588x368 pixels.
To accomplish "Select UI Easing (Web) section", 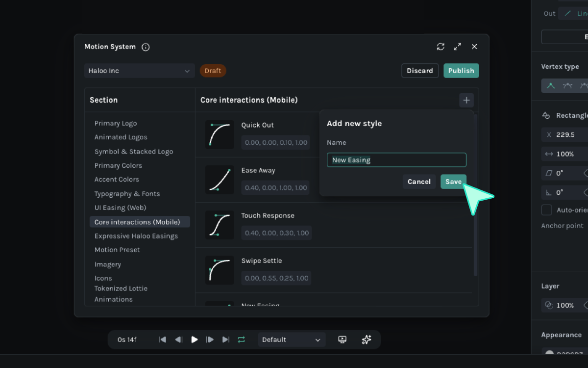I will [x=121, y=208].
